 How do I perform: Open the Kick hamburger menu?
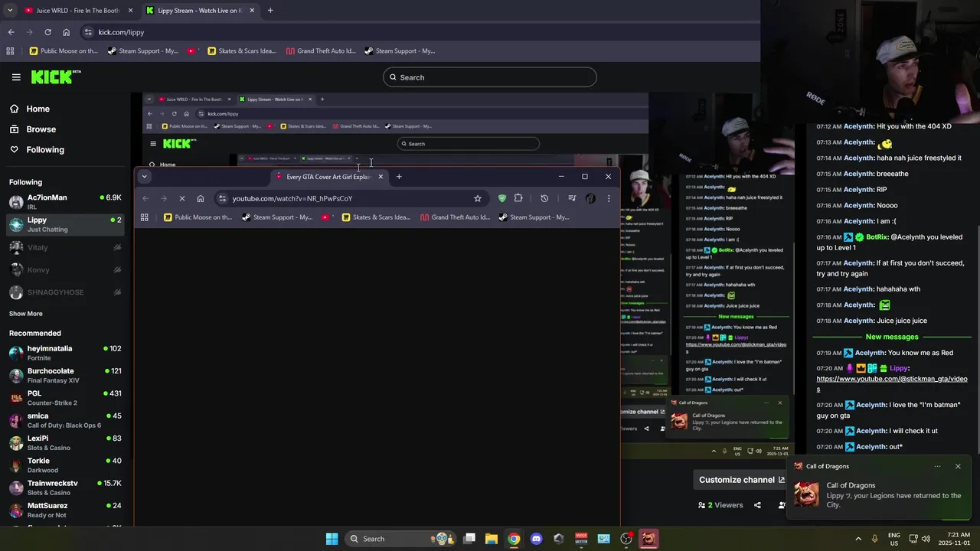pos(16,77)
